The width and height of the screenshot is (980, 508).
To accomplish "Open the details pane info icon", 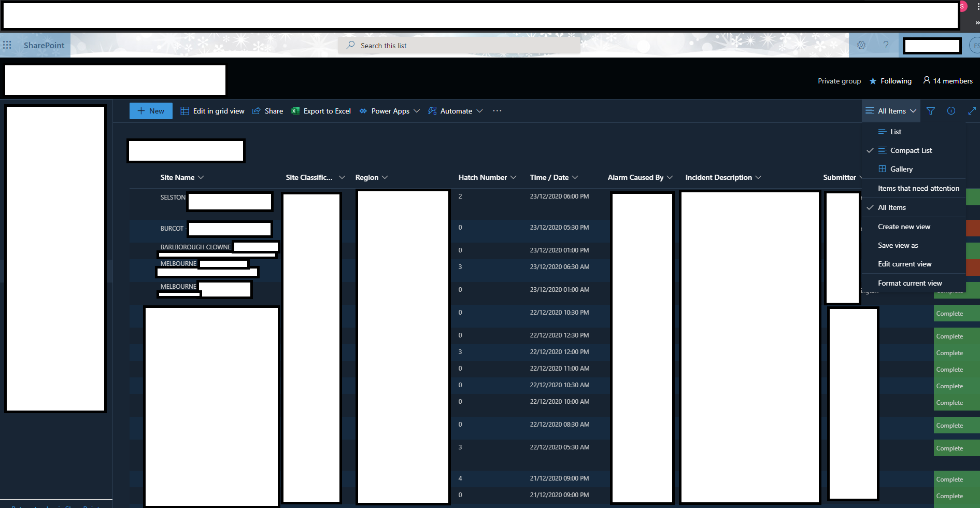I will pos(951,111).
